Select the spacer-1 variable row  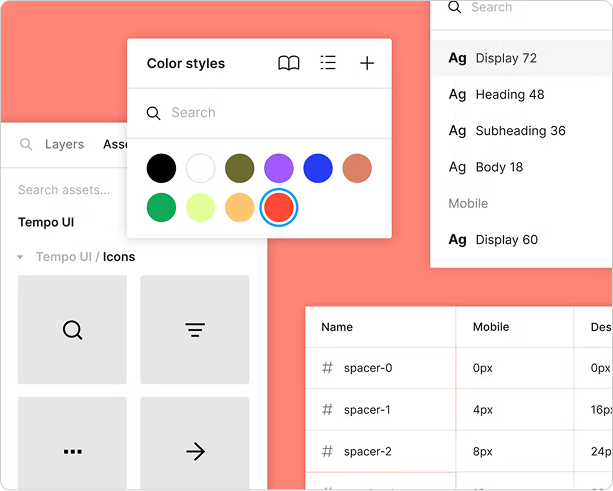coord(459,409)
